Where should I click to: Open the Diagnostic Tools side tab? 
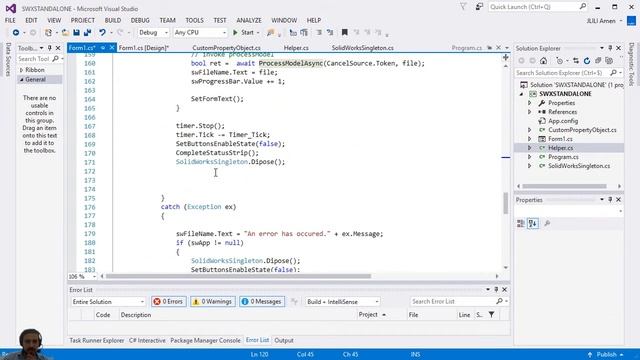point(631,64)
